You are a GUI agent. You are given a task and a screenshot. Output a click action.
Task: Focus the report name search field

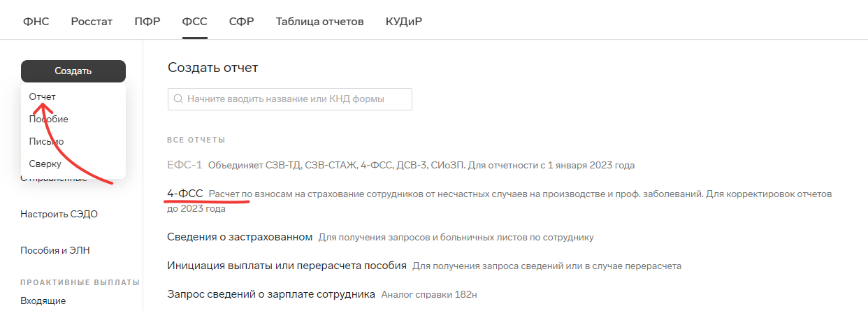(x=290, y=99)
